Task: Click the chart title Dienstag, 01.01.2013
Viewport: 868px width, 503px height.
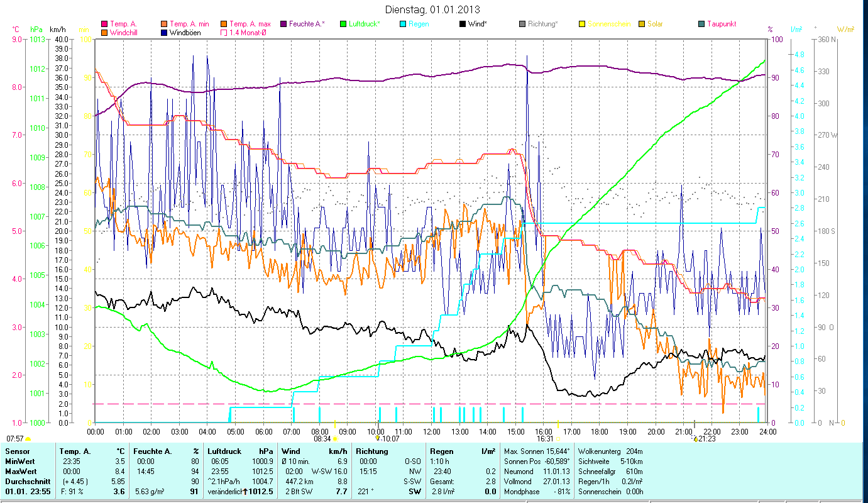Action: coord(432,9)
